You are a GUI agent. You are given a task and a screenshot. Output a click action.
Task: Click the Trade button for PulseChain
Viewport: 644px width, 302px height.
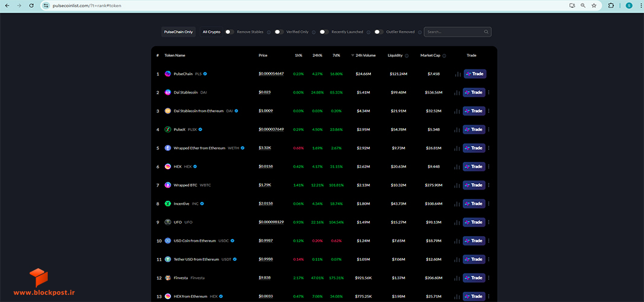pyautogui.click(x=475, y=74)
